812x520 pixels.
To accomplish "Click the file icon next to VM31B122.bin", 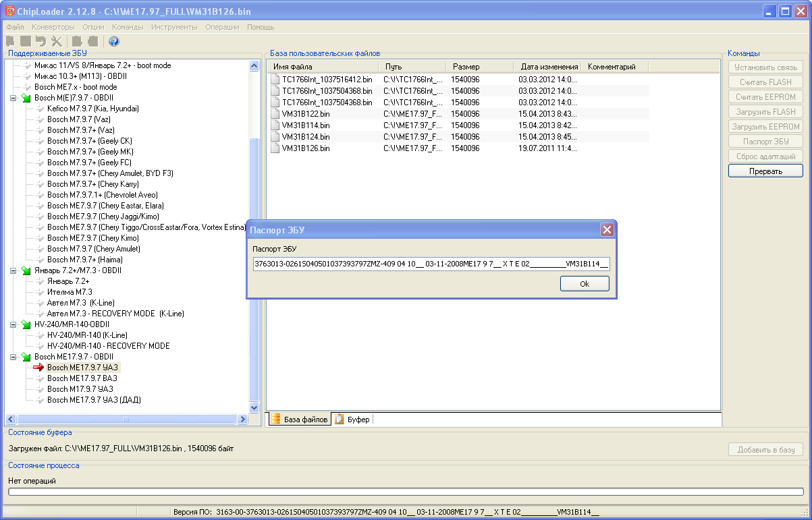I will point(275,113).
